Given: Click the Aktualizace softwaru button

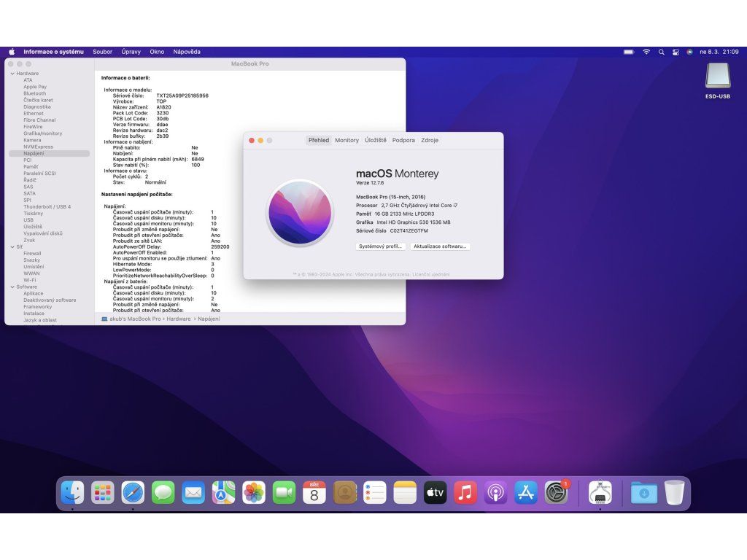Looking at the screenshot, I should 440,246.
